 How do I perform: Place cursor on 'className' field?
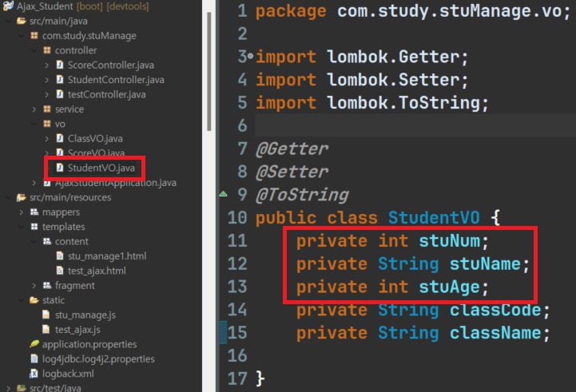[495, 333]
